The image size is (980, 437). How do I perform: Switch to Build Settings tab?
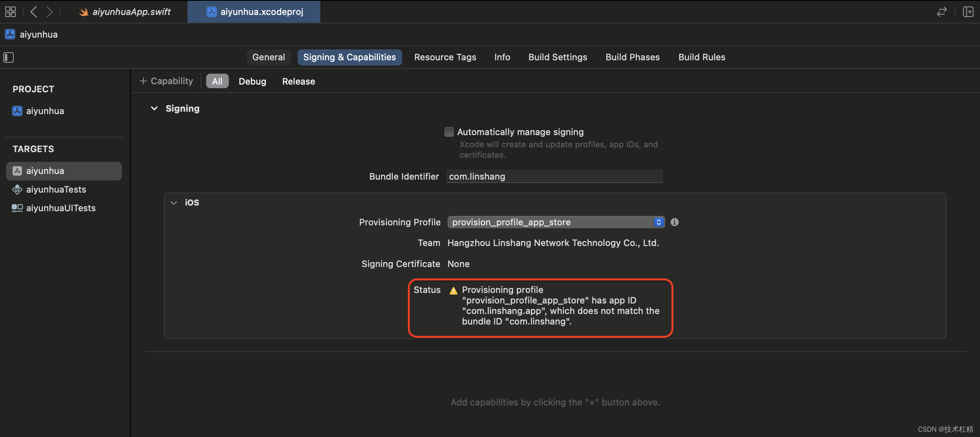click(558, 57)
